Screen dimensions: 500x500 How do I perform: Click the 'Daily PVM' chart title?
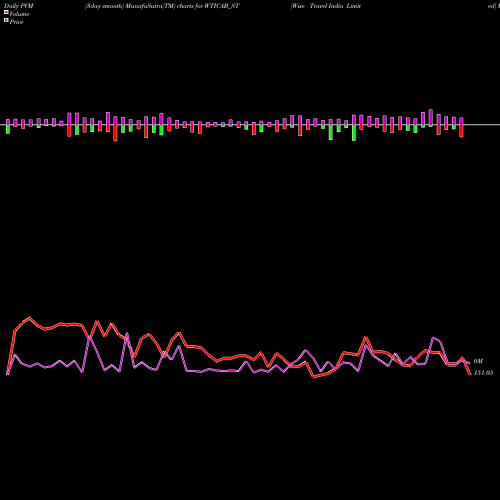[x=19, y=6]
